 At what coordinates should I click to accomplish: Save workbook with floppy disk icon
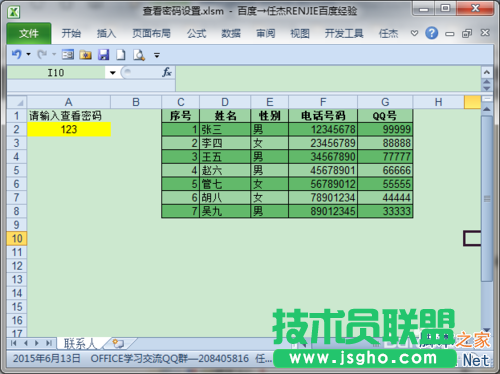103,54
